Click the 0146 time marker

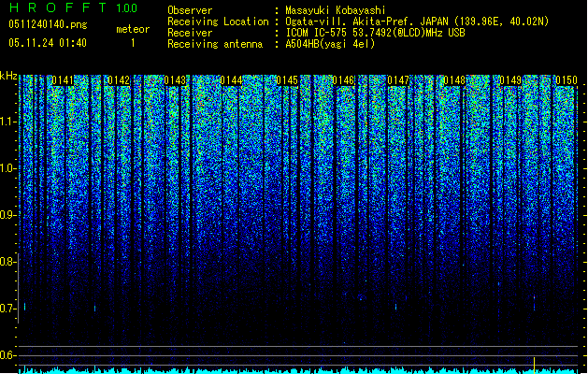tap(343, 80)
